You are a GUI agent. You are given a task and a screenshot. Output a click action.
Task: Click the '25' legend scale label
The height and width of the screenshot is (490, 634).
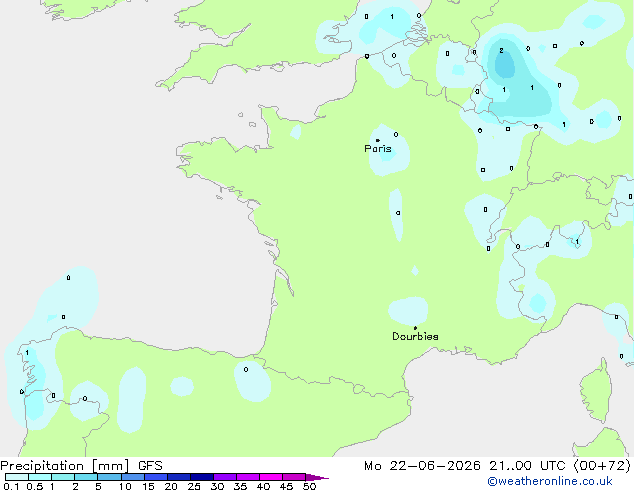(194, 486)
